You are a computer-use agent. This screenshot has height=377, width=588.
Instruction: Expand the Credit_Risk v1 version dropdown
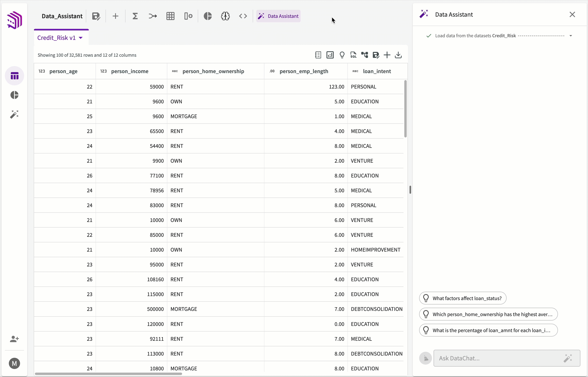[81, 38]
